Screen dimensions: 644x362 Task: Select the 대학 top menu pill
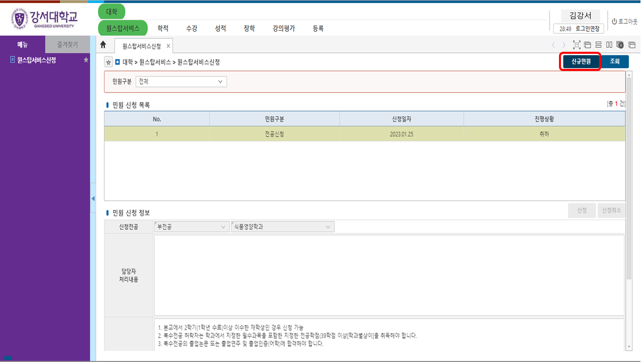click(111, 11)
